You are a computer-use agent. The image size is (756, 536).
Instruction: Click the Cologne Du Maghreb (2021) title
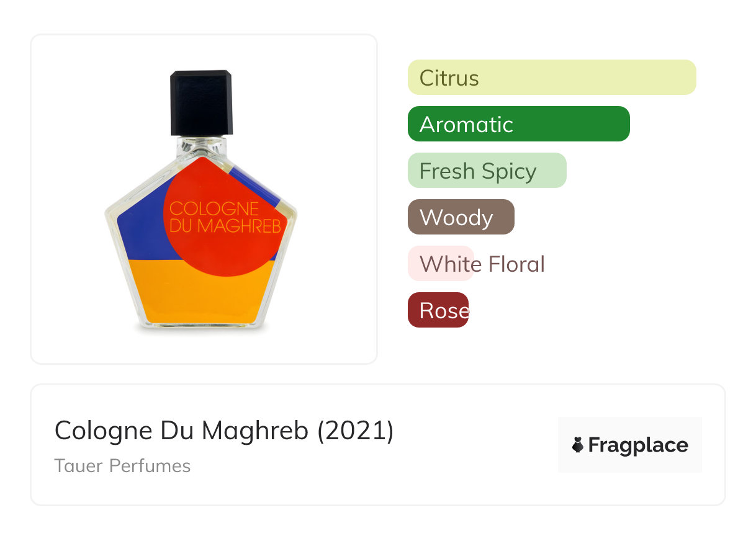click(x=223, y=431)
